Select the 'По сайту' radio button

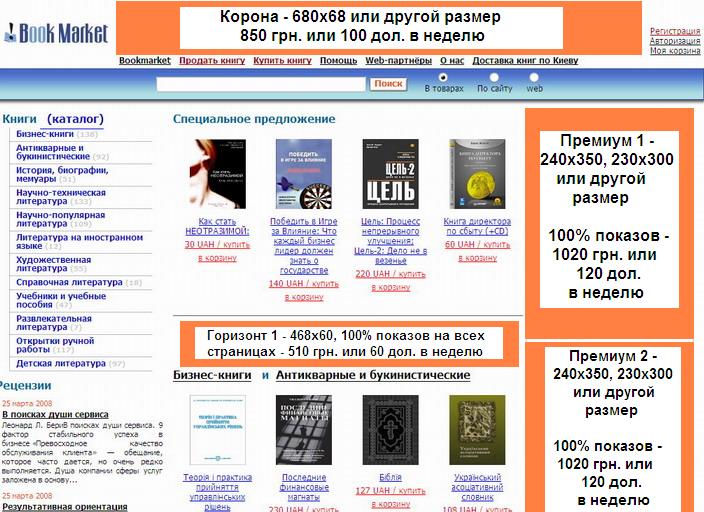(x=494, y=77)
